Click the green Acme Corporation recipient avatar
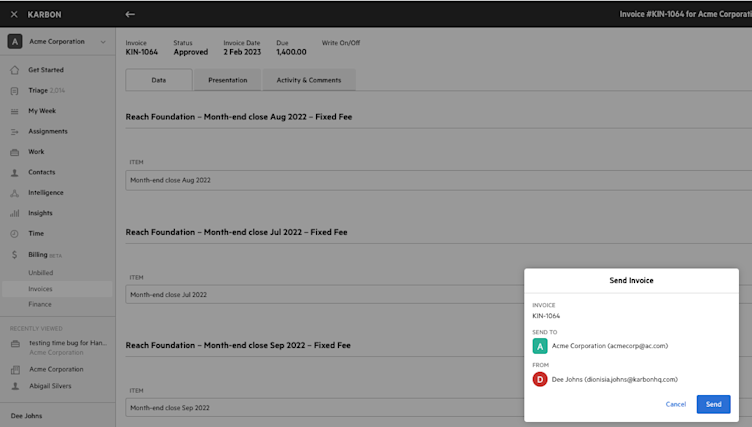The height and width of the screenshot is (427, 752). tap(540, 346)
